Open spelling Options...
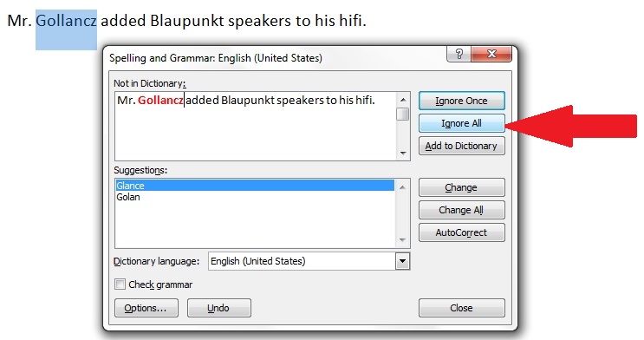 146,308
